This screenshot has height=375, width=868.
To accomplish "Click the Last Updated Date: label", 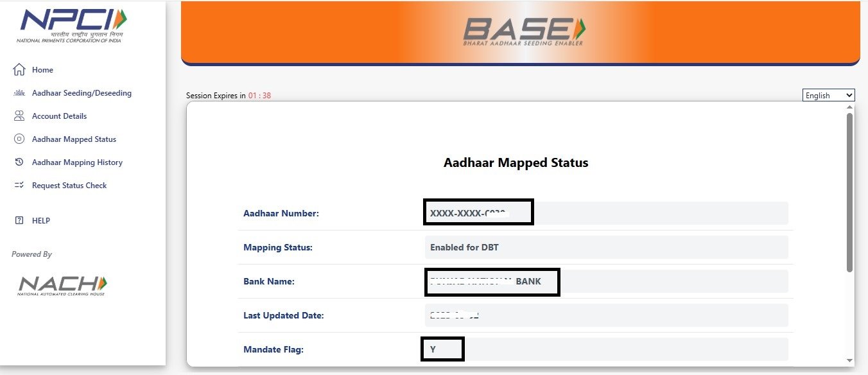I will tap(284, 315).
